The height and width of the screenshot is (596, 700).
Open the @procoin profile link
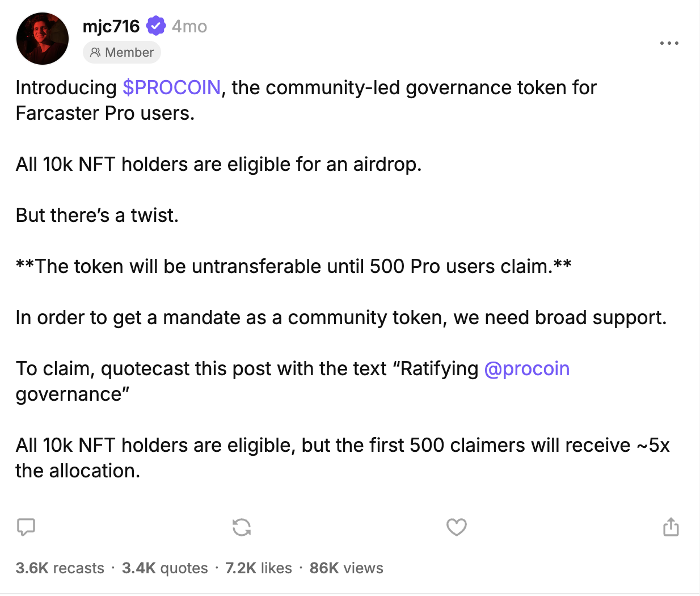(528, 369)
